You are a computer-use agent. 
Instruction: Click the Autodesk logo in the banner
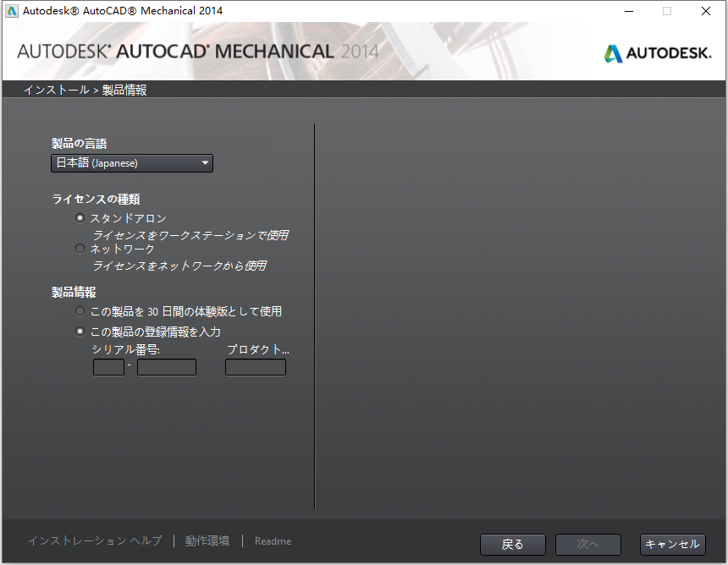click(x=658, y=53)
